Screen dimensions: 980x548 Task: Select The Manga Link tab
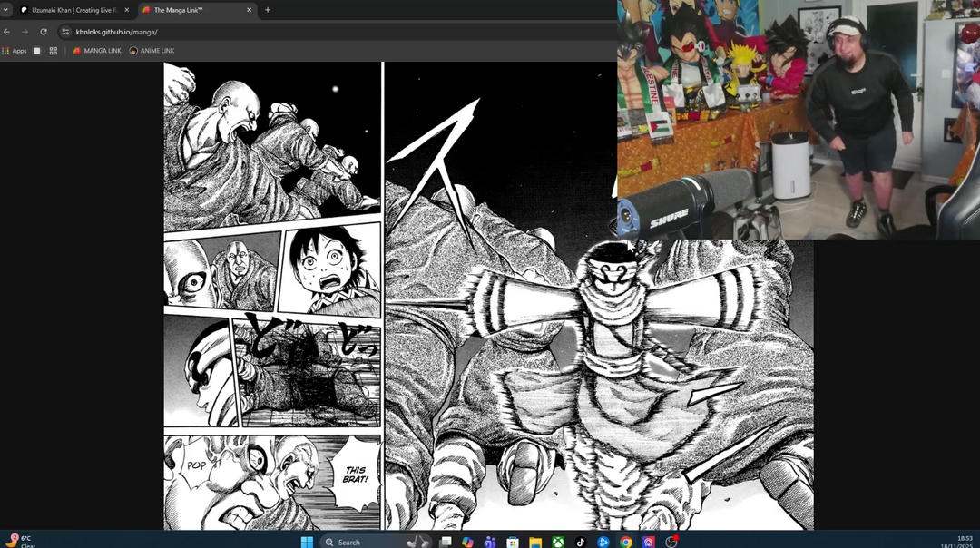click(x=181, y=10)
